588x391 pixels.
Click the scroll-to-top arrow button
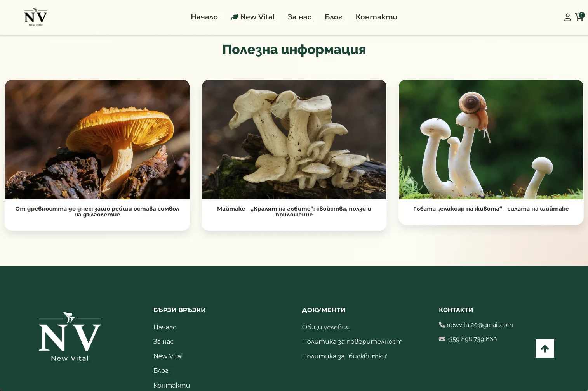[x=545, y=348]
